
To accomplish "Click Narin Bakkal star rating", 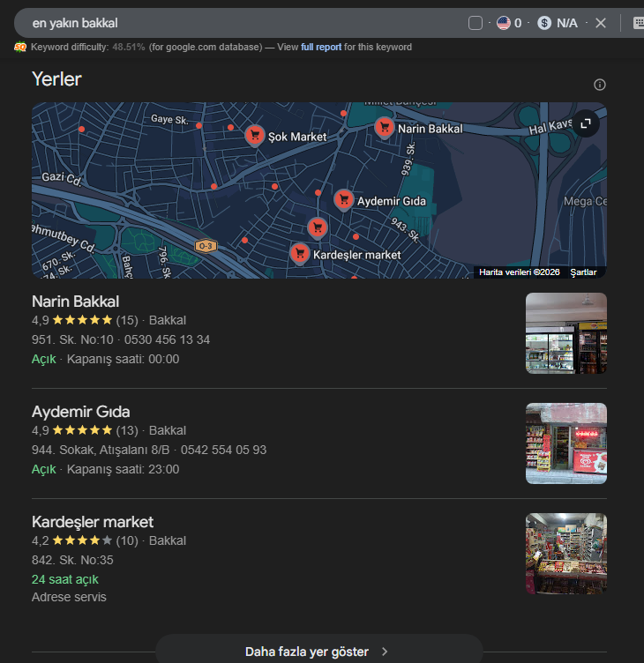I will click(83, 320).
